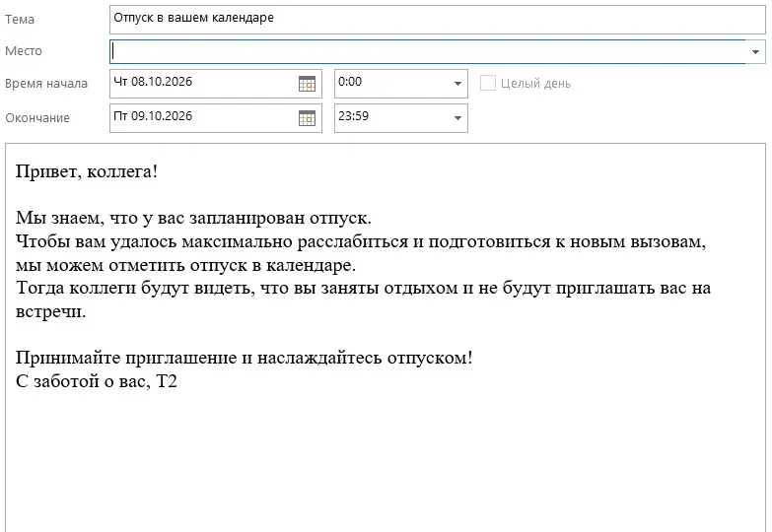Click the start date Чт 08.10.2026
Image resolution: width=772 pixels, height=532 pixels.
(153, 82)
